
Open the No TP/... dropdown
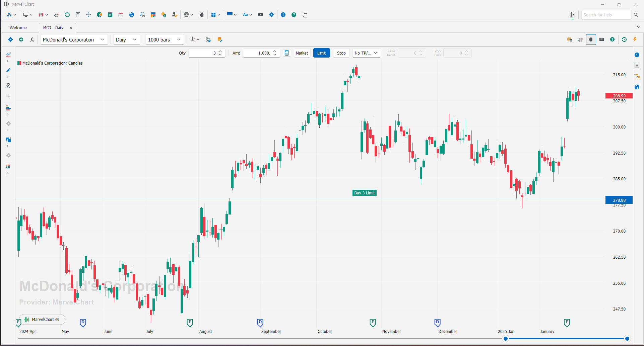(x=367, y=53)
